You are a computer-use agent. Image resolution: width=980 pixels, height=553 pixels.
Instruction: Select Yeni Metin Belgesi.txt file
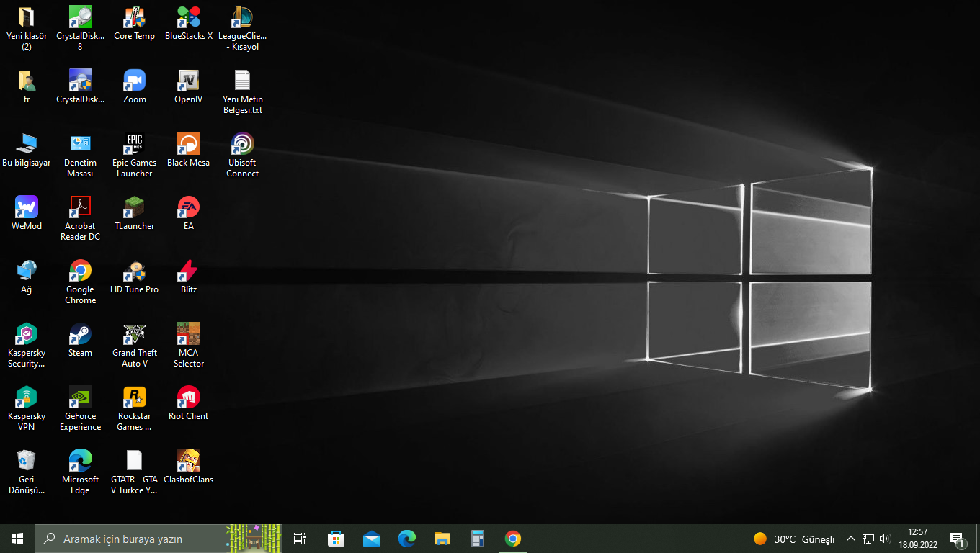click(x=242, y=81)
